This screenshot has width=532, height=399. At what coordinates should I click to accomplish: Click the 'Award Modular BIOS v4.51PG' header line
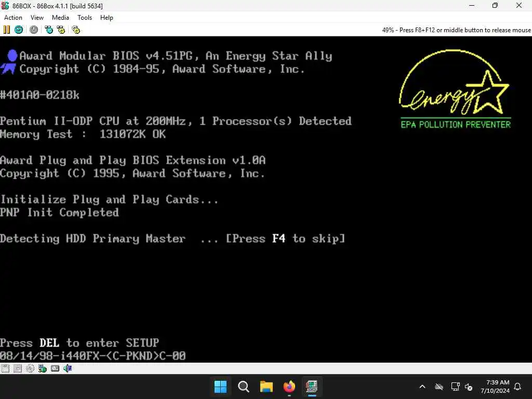176,56
